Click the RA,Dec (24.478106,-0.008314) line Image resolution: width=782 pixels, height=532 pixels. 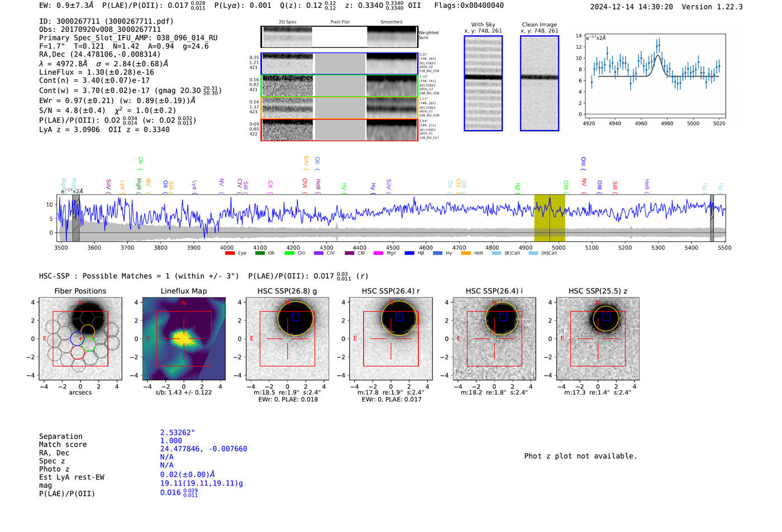pyautogui.click(x=100, y=54)
